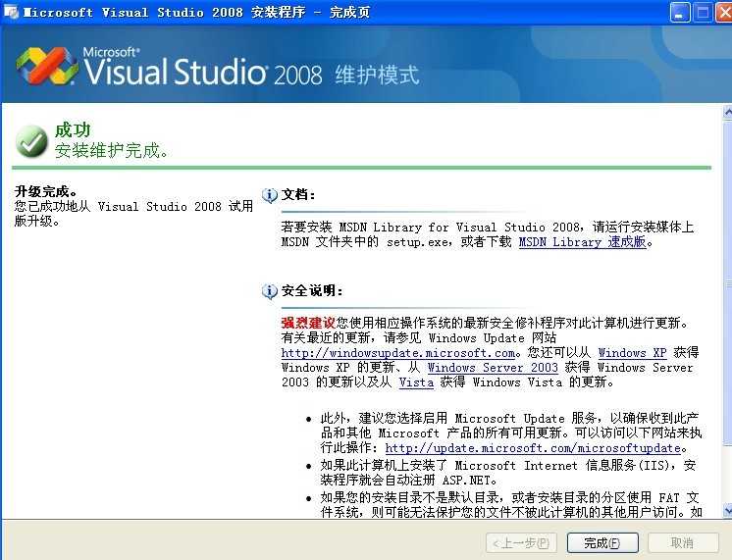Viewport: 732px width, 560px height.
Task: Click the scrollbar down arrow
Action: 727,511
